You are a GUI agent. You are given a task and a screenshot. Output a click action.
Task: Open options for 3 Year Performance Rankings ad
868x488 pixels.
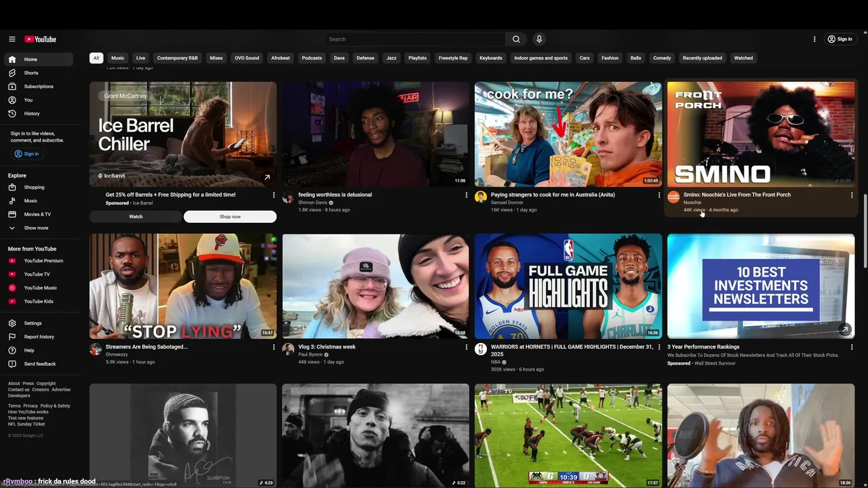(x=852, y=347)
